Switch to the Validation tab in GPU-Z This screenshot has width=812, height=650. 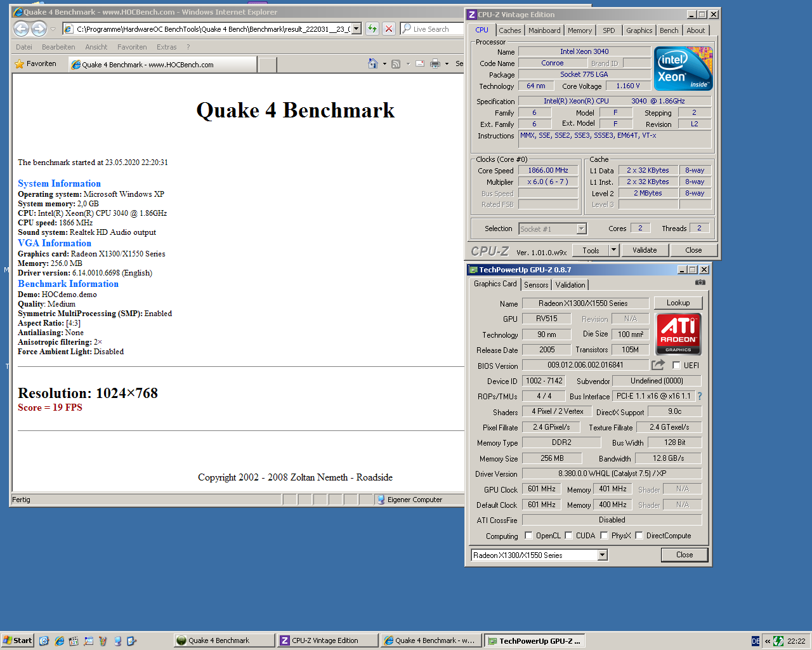click(570, 285)
